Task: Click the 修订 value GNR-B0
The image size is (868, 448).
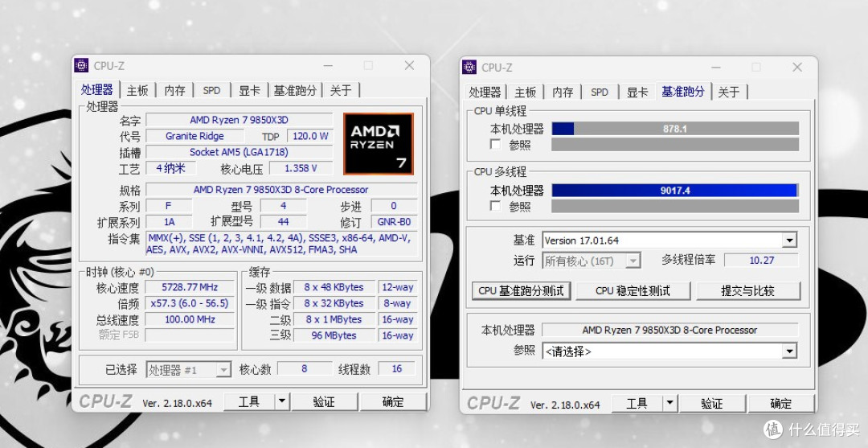Action: pos(394,221)
